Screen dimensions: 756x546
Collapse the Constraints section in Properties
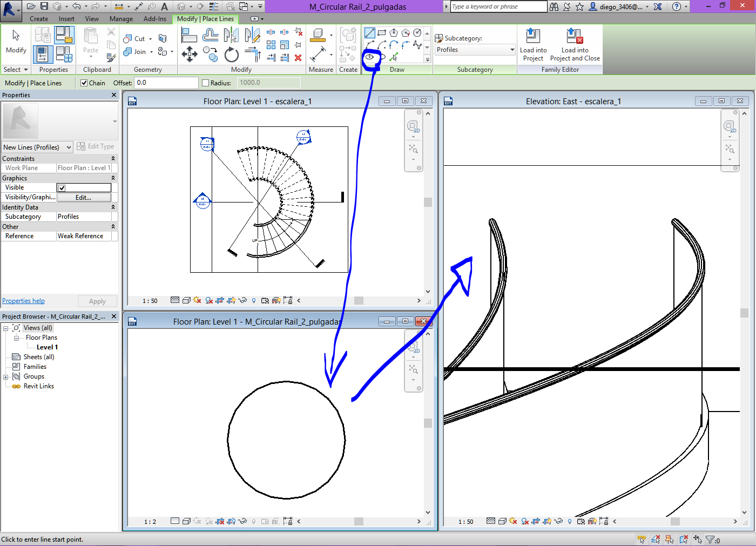[x=113, y=159]
